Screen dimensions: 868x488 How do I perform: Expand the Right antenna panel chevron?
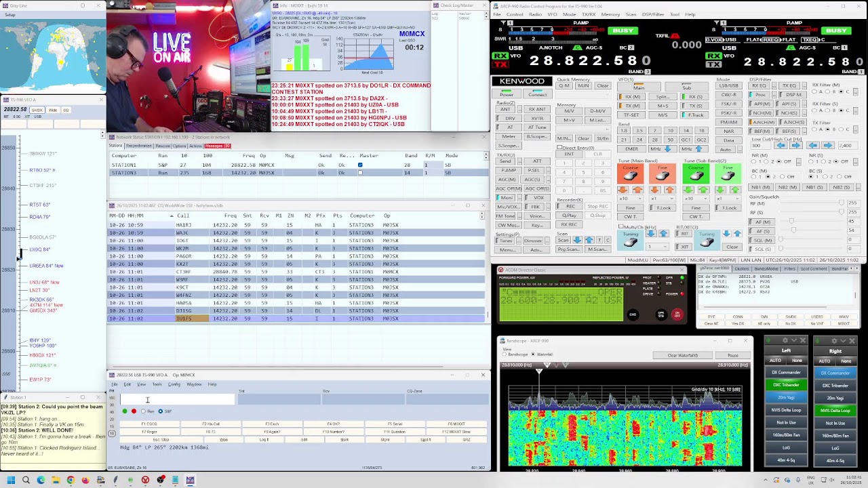843,341
